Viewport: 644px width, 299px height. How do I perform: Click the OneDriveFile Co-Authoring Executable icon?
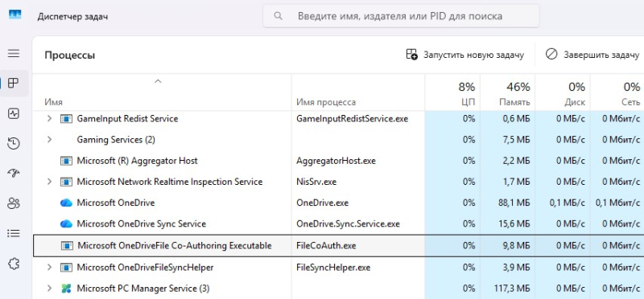[x=67, y=246]
